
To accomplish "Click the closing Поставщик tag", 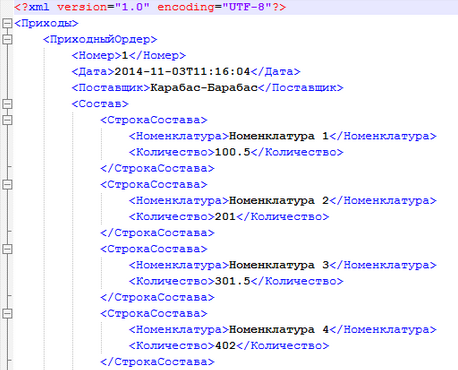I will (x=301, y=88).
